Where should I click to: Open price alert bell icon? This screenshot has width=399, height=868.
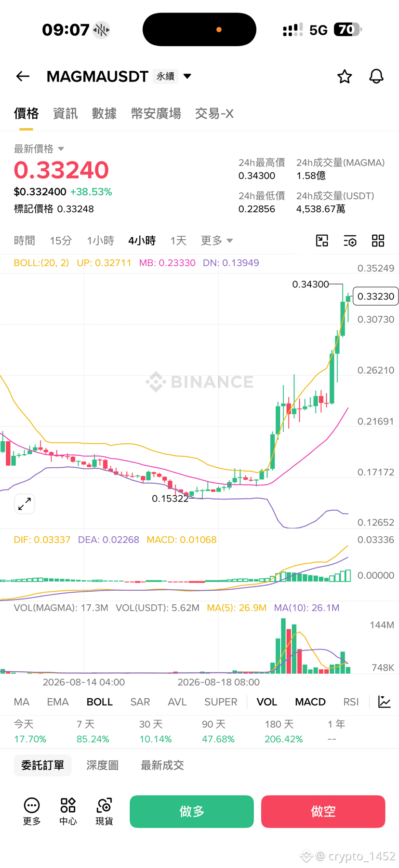(376, 76)
